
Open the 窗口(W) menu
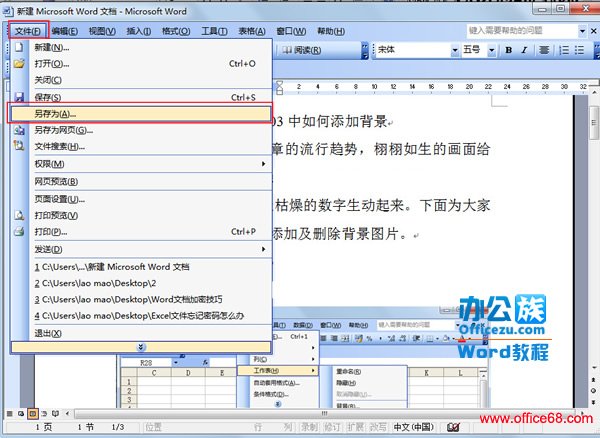[291, 31]
